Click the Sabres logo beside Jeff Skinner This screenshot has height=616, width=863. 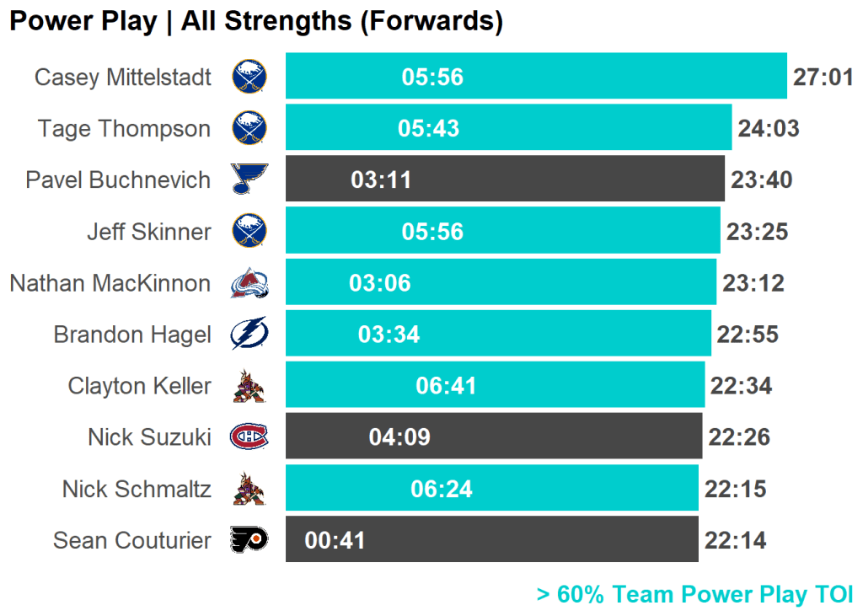pyautogui.click(x=249, y=231)
